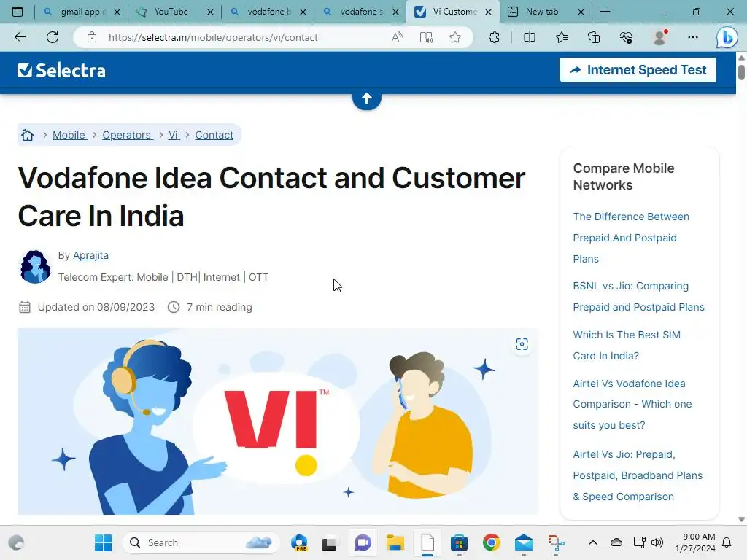Click the Internet Speed Test button
The width and height of the screenshot is (747, 560).
pos(638,70)
